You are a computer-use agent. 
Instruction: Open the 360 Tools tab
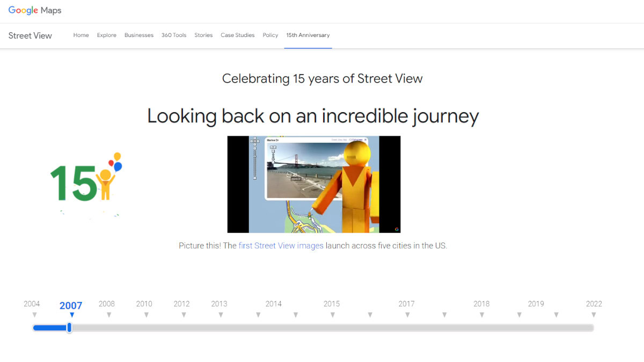[174, 35]
